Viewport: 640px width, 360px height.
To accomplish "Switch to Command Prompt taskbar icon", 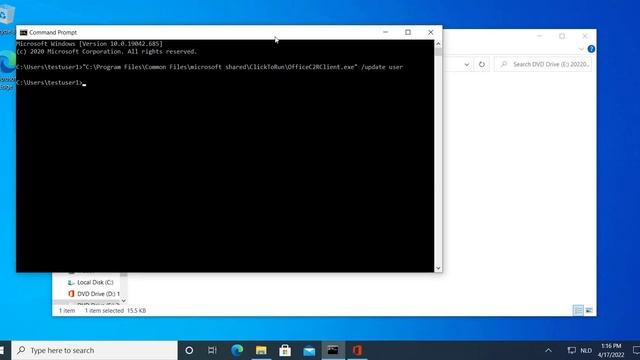I will point(333,350).
